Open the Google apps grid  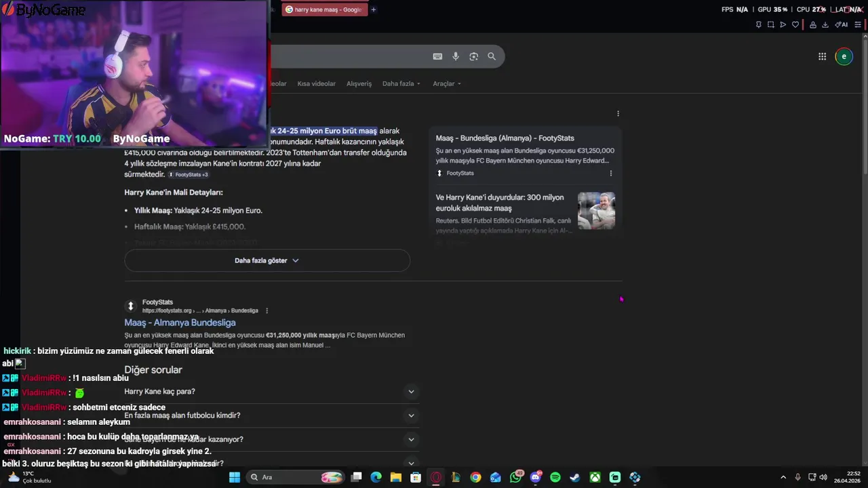[822, 57]
